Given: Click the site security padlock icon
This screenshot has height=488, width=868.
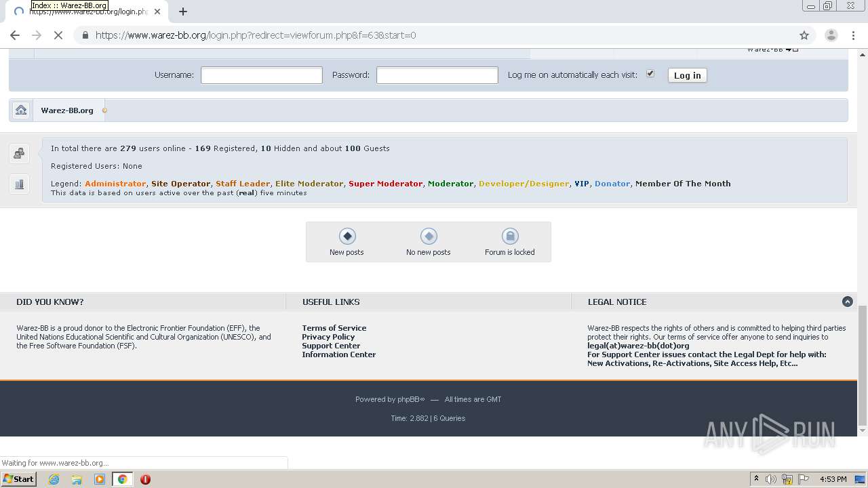Looking at the screenshot, I should tap(85, 35).
